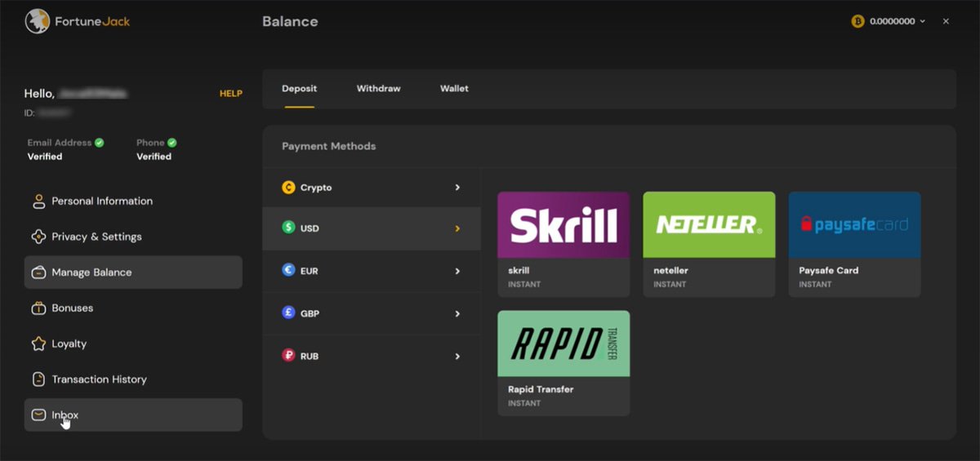
Task: Select EUR currency row
Action: pos(372,271)
